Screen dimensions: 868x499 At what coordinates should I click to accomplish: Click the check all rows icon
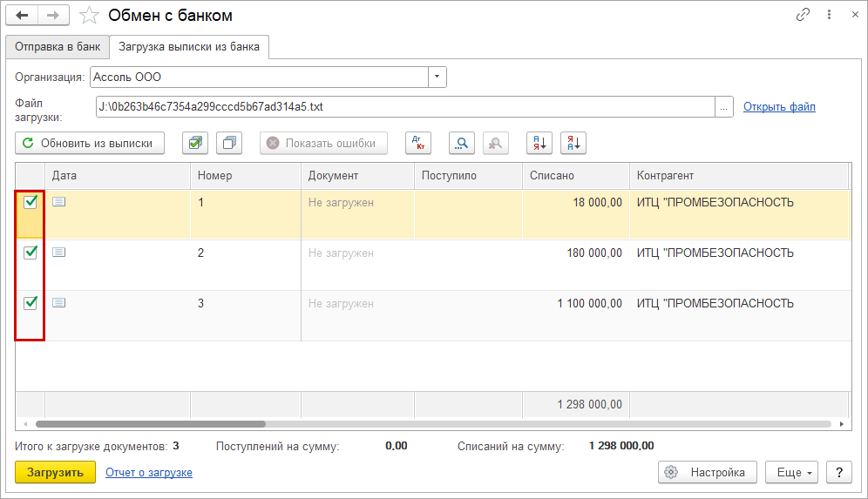pyautogui.click(x=194, y=144)
